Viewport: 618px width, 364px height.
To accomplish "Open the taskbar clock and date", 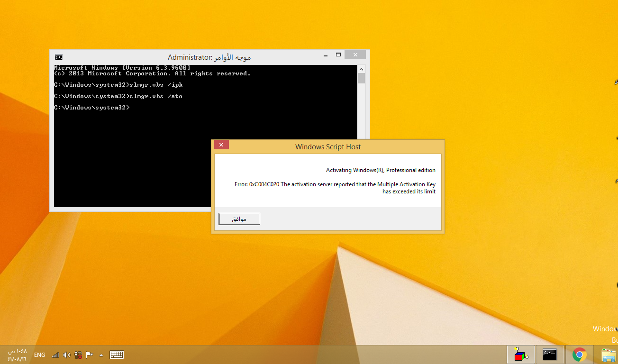I will 18,355.
